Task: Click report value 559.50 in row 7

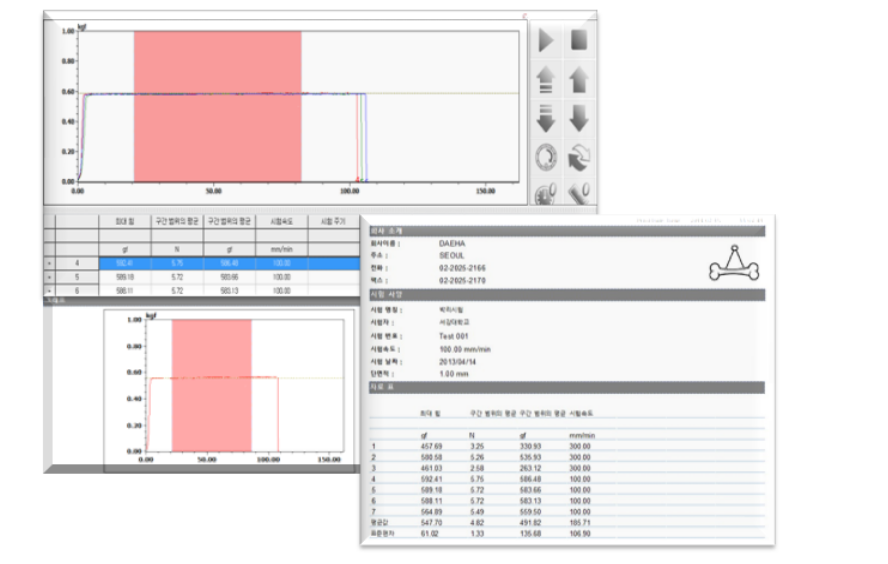Action: [531, 512]
